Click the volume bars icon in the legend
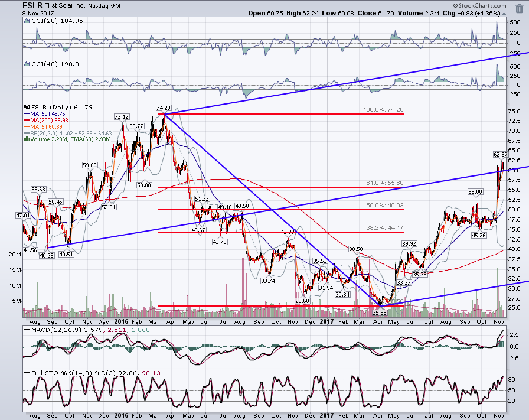The image size is (529, 420). [27, 139]
